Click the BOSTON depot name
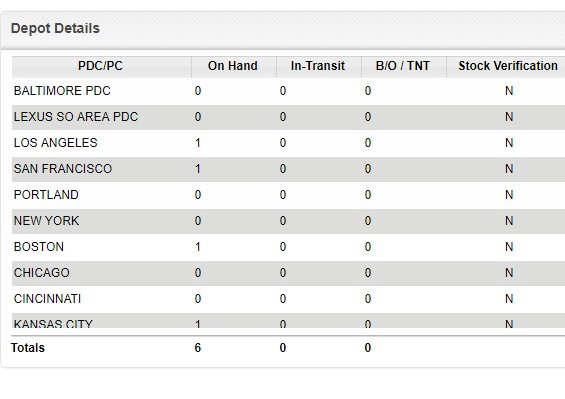 click(x=39, y=247)
